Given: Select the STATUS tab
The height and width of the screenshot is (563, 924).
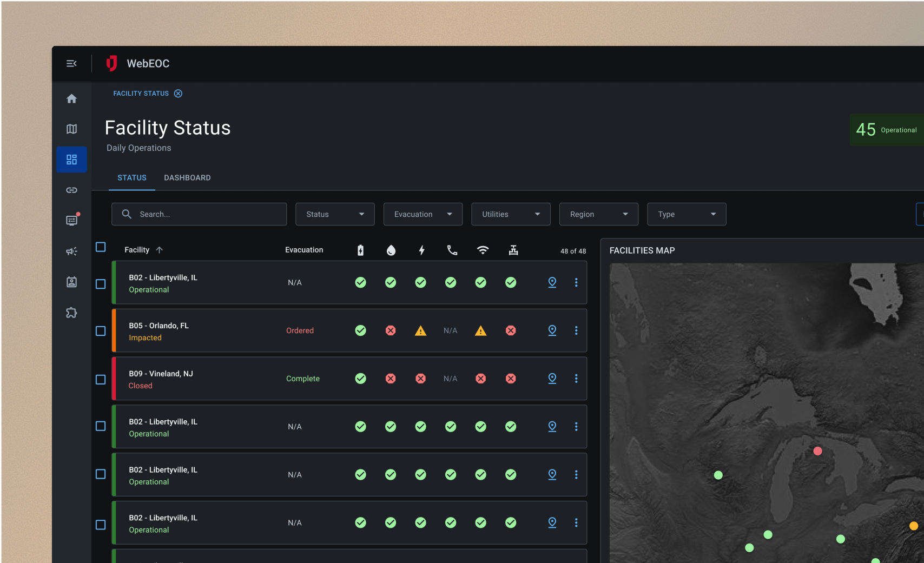Looking at the screenshot, I should (x=132, y=178).
